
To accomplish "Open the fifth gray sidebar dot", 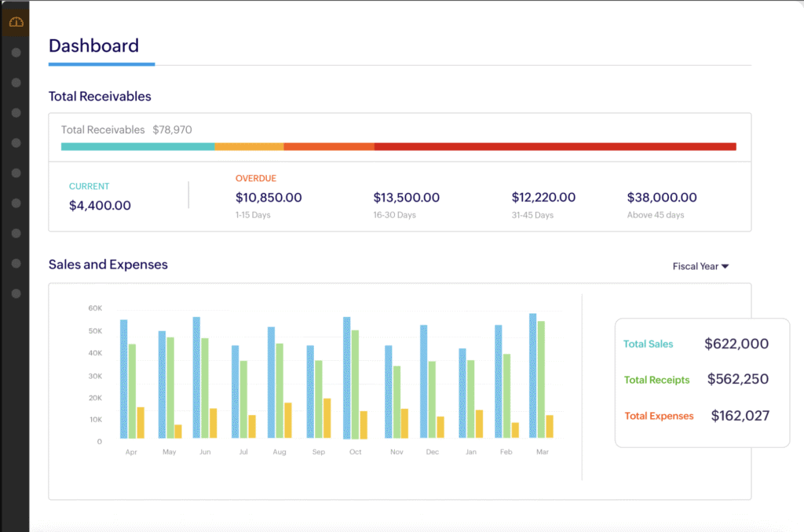I will (x=16, y=173).
